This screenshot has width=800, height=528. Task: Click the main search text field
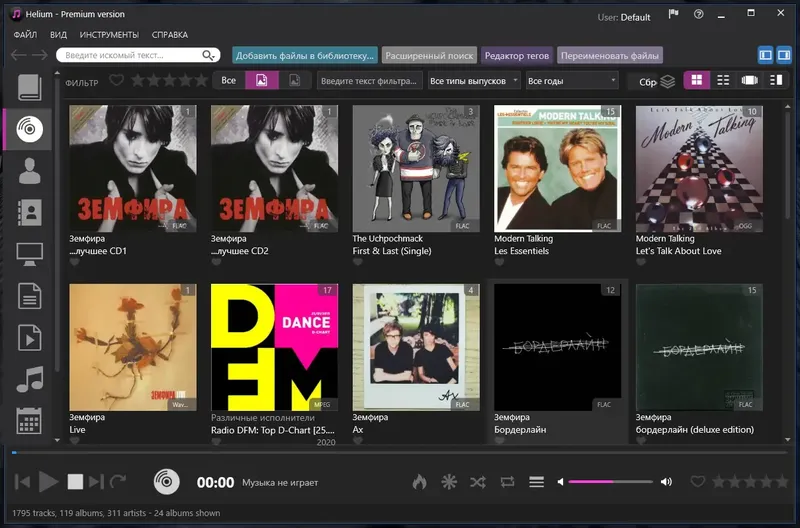pos(131,55)
